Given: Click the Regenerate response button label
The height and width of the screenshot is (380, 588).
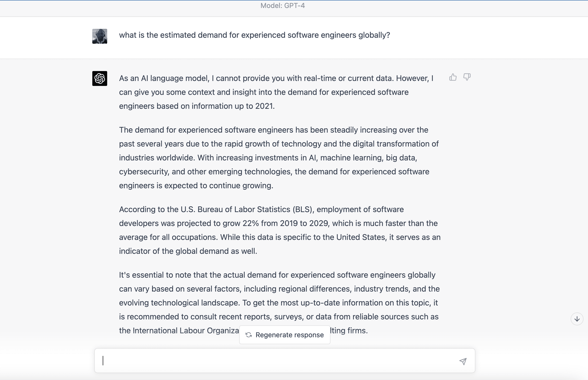Looking at the screenshot, I should [290, 335].
